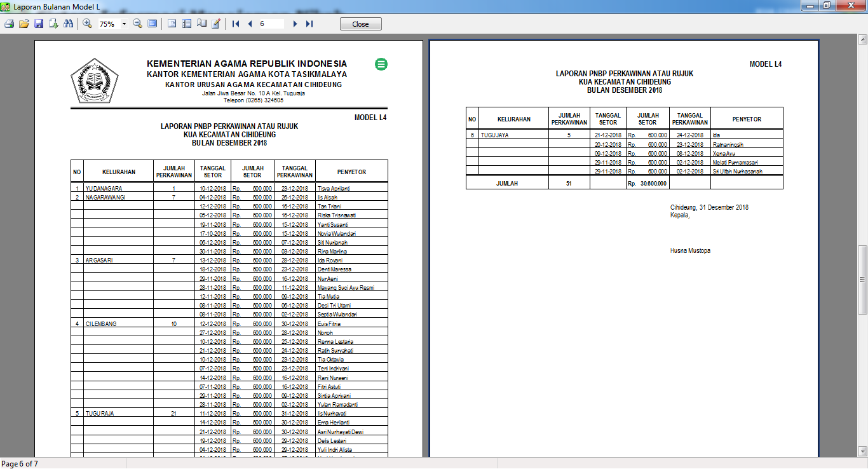Screen dimensions: 868x469
Task: Toggle the whole page view icon
Action: [152, 24]
